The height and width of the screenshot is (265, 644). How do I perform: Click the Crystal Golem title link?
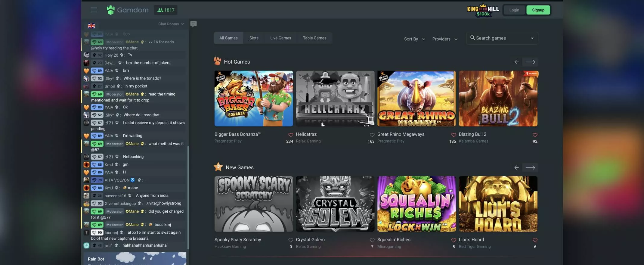[x=310, y=240]
